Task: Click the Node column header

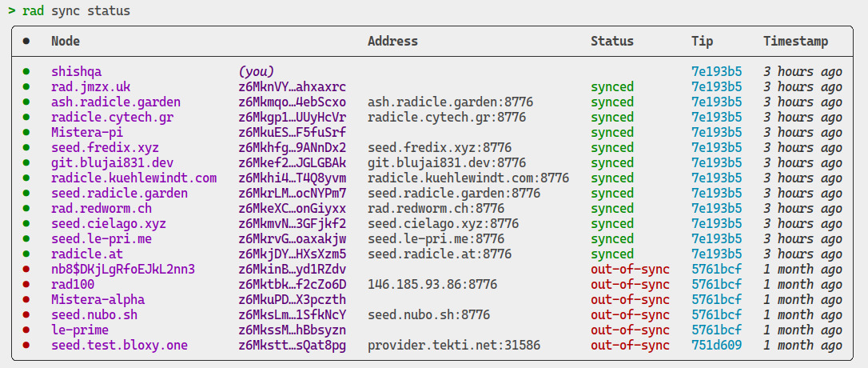Action: coord(66,42)
